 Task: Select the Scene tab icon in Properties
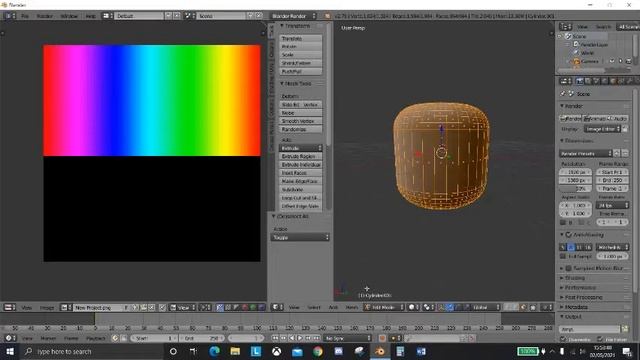pyautogui.click(x=596, y=81)
